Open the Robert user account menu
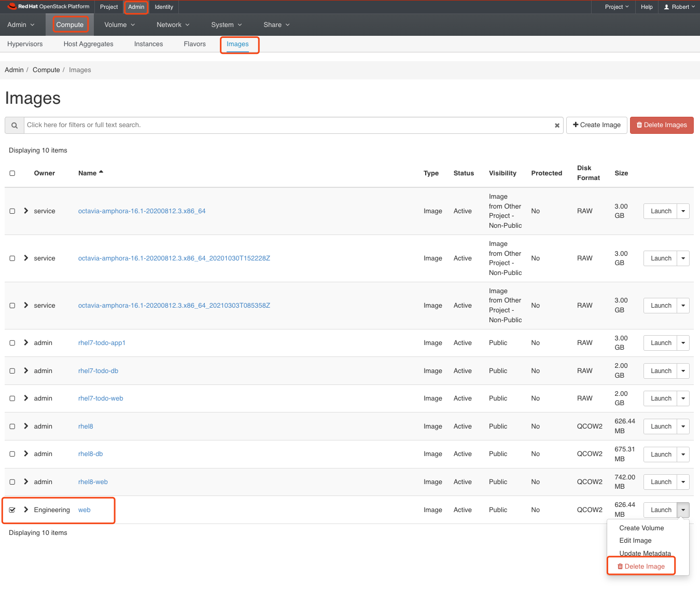 [679, 7]
